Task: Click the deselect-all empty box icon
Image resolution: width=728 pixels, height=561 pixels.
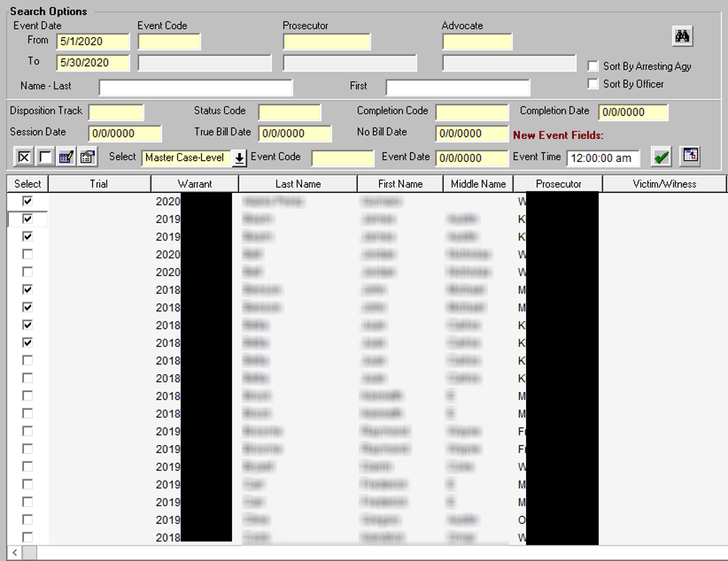Action: (45, 157)
